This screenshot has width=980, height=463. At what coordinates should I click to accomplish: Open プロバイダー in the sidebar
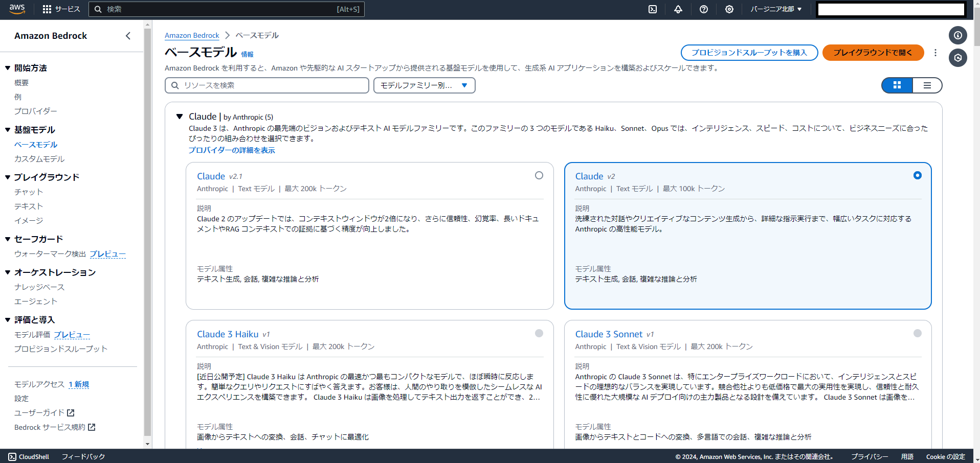click(36, 111)
